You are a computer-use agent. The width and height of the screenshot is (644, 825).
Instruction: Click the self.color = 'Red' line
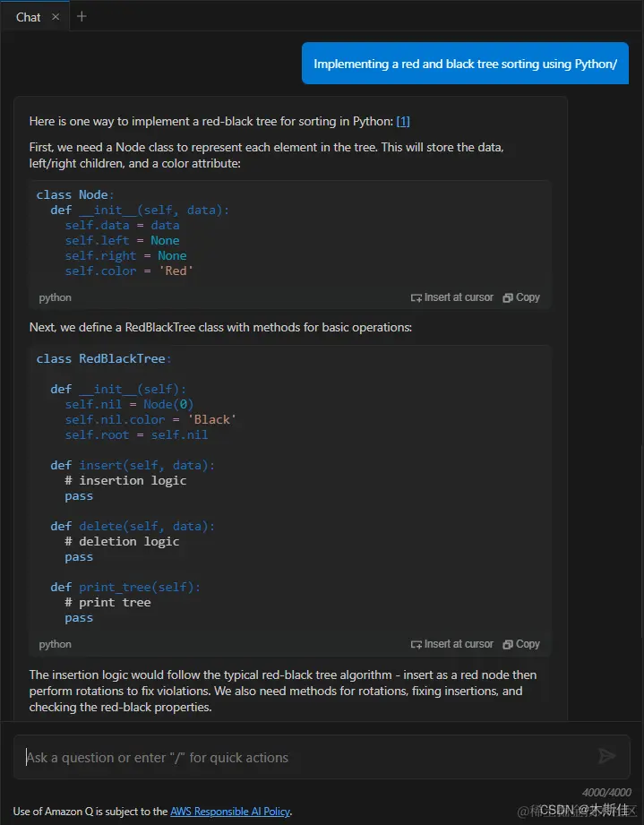(130, 271)
